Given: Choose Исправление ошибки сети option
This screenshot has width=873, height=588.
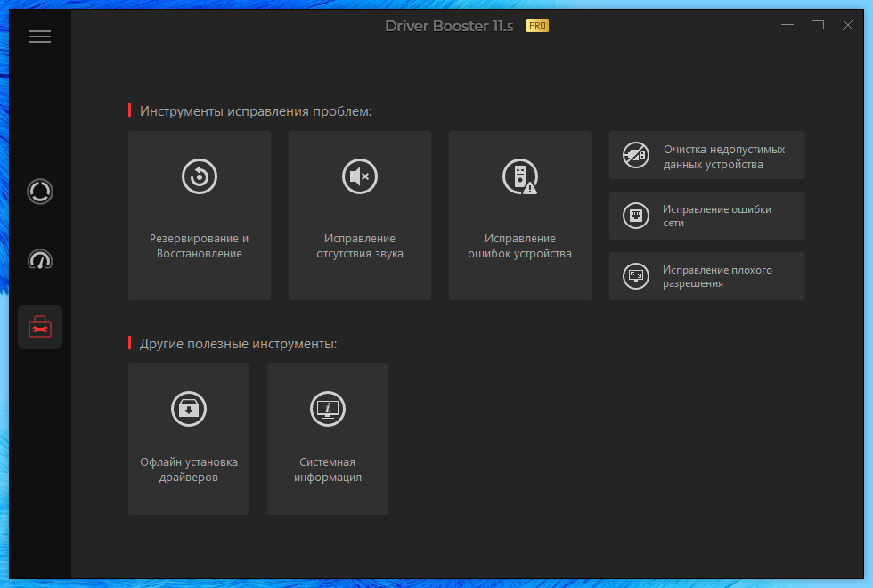Looking at the screenshot, I should (707, 216).
